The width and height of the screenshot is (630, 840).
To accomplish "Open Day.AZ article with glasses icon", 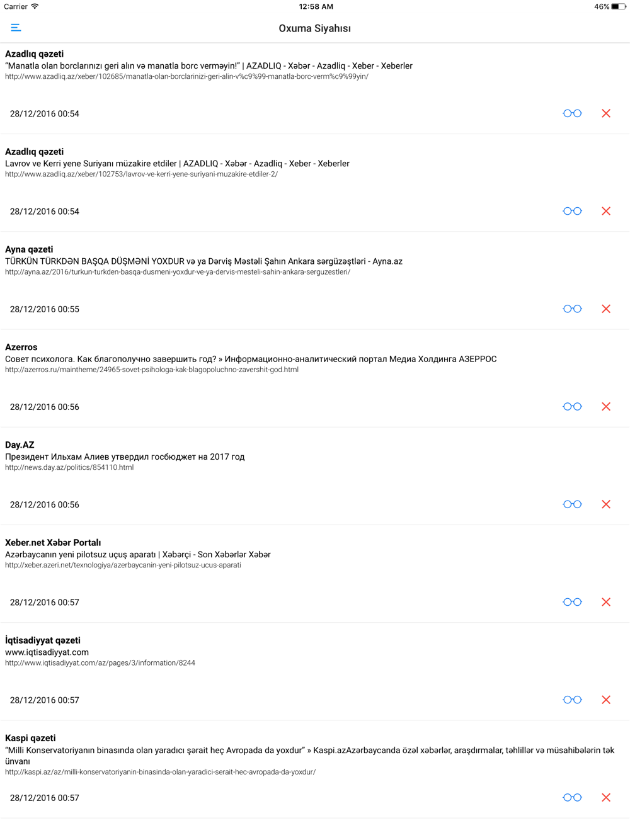I will pyautogui.click(x=572, y=504).
